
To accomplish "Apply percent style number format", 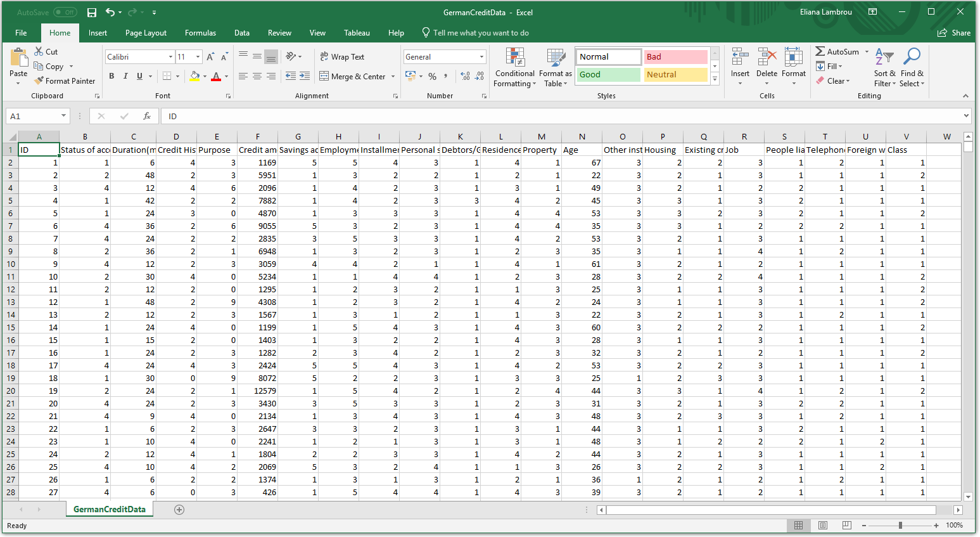I will [432, 76].
